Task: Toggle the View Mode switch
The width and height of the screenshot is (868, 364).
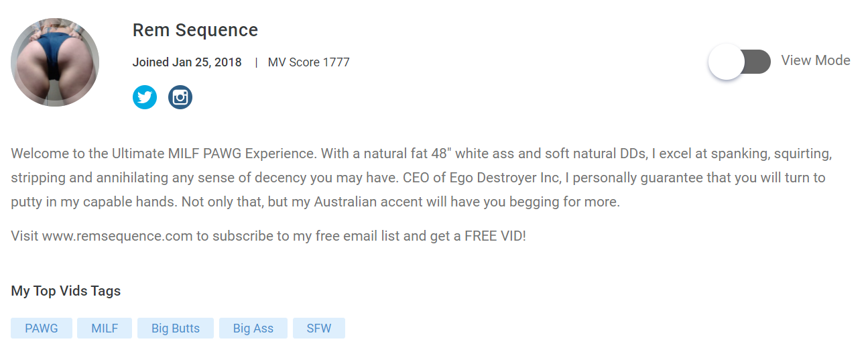Action: point(740,62)
